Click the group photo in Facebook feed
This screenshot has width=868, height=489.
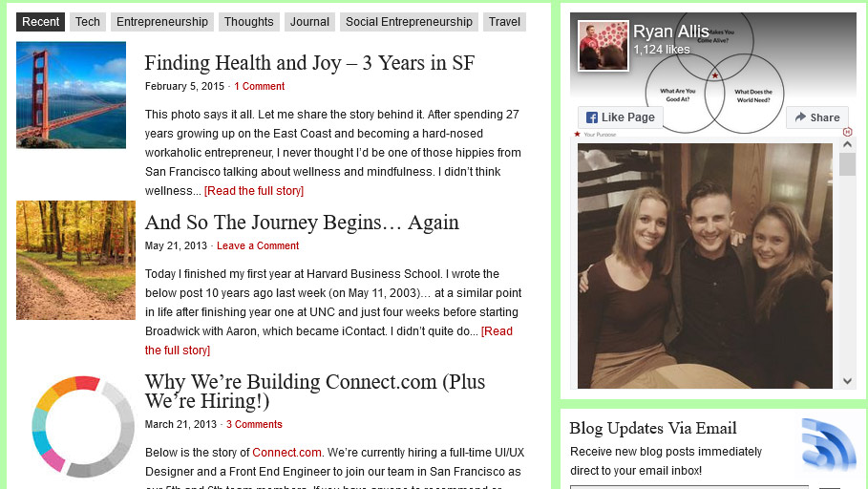tap(705, 266)
